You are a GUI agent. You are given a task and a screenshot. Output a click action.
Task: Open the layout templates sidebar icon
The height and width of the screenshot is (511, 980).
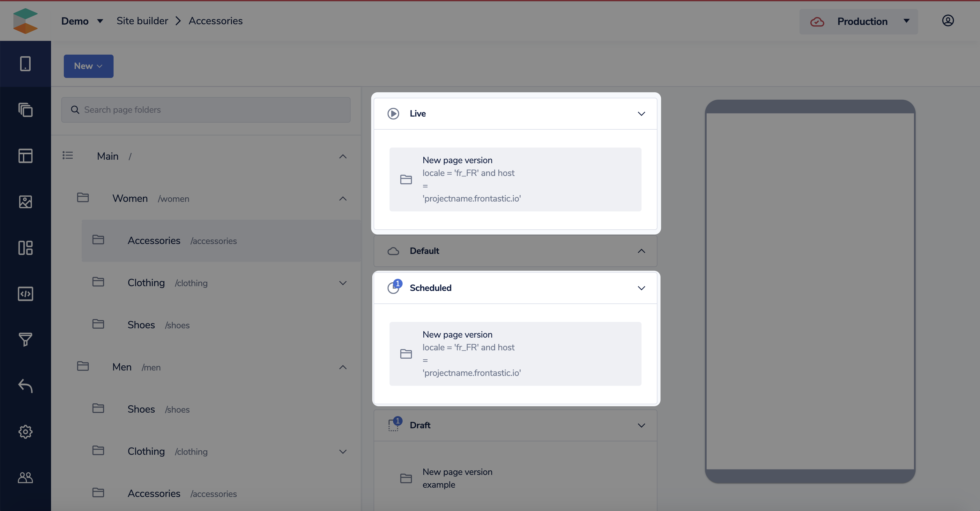pos(25,156)
